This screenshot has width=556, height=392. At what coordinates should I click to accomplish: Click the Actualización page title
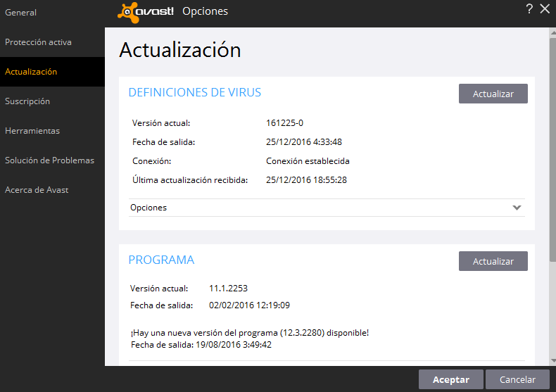(x=180, y=50)
